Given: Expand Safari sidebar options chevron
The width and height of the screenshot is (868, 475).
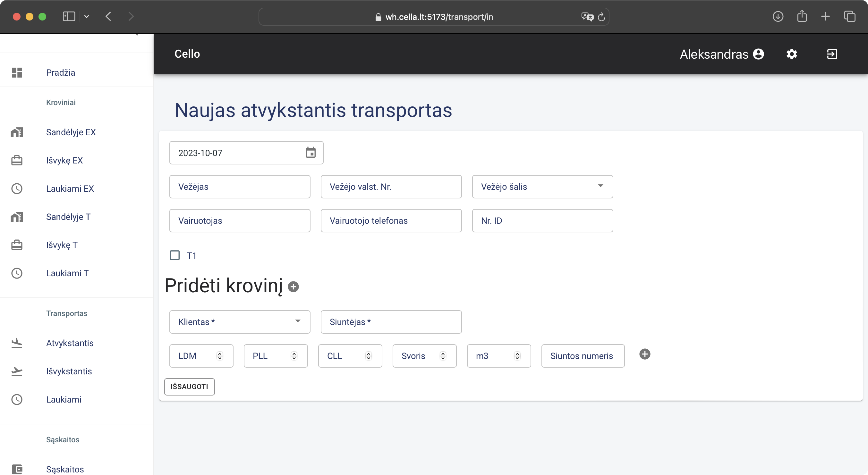Looking at the screenshot, I should [x=87, y=16].
